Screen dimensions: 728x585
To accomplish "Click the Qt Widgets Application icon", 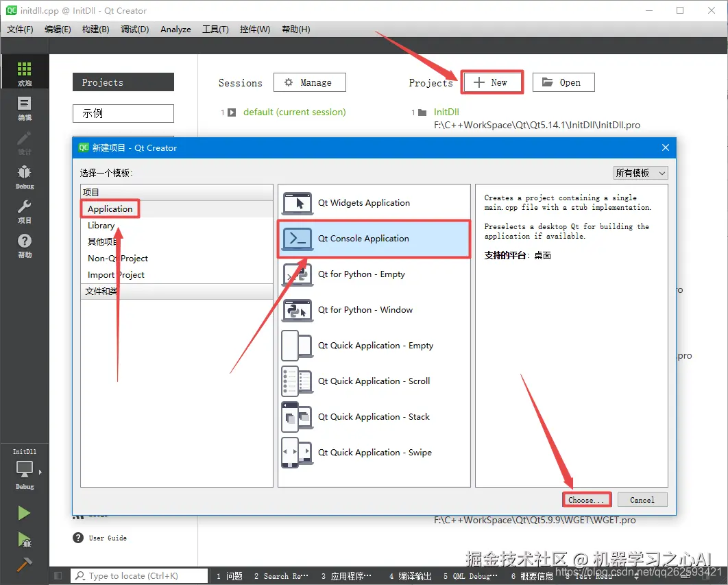I will pyautogui.click(x=297, y=203).
